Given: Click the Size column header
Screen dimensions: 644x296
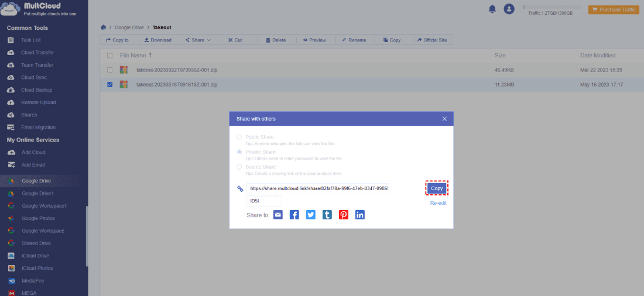Looking at the screenshot, I should 500,56.
